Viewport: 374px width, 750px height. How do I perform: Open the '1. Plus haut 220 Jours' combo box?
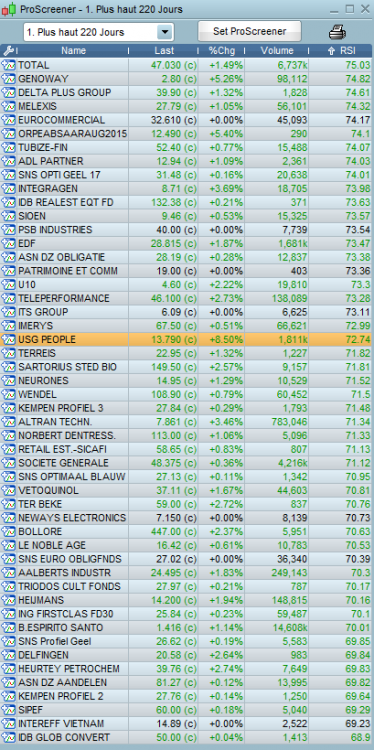(98, 32)
